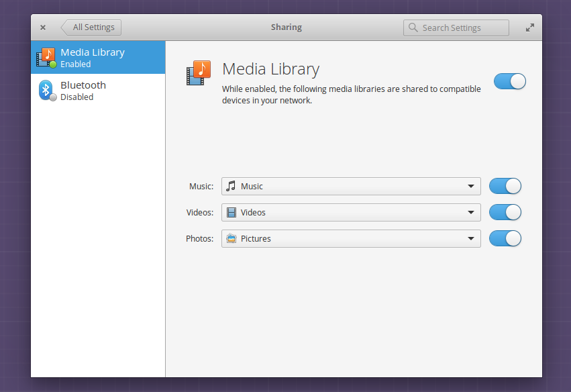The height and width of the screenshot is (392, 571).
Task: Click the film strip icon in Videos dropdown
Action: [x=231, y=212]
